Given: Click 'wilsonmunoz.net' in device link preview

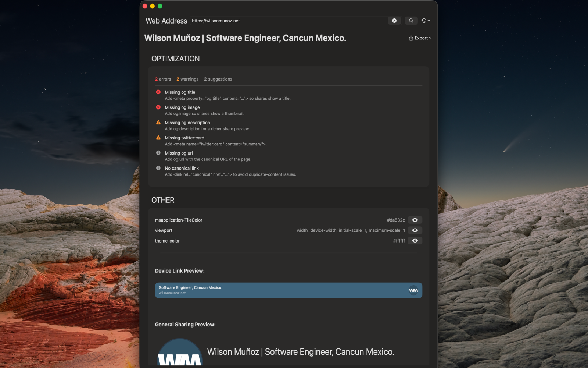Looking at the screenshot, I should click(x=172, y=293).
